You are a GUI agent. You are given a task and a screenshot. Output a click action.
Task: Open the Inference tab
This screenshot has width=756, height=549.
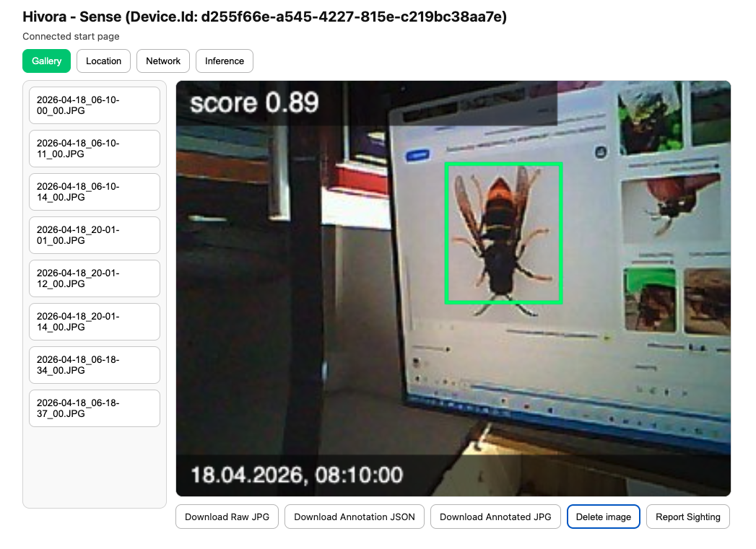tap(225, 61)
